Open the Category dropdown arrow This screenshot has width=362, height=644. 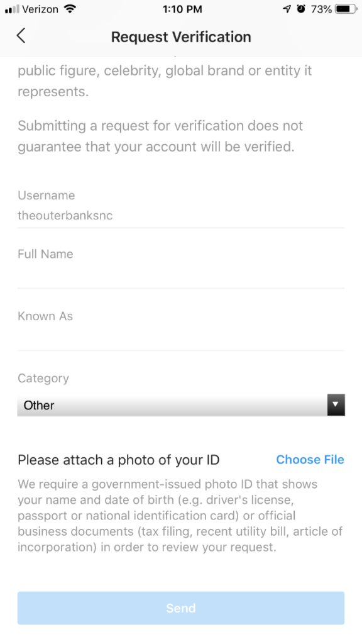pyautogui.click(x=336, y=405)
